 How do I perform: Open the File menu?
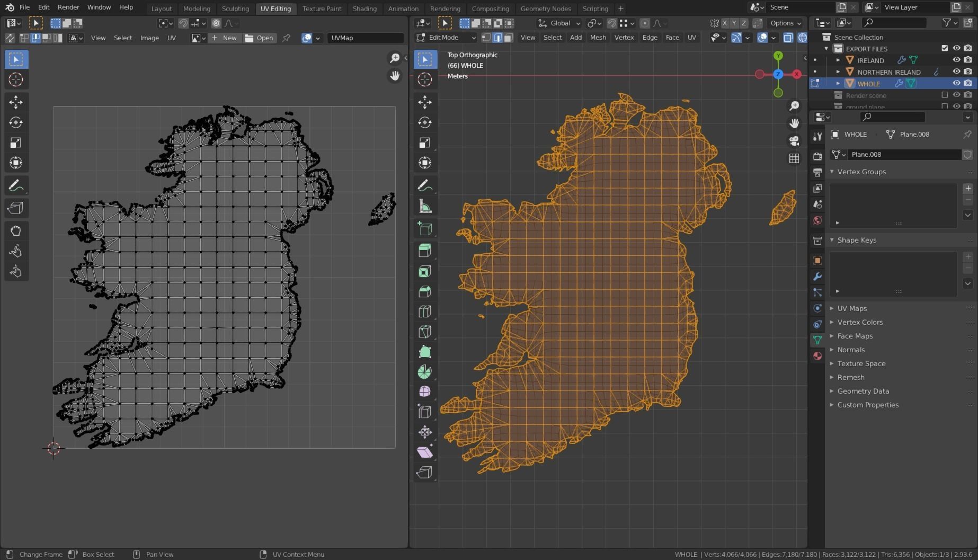[24, 7]
